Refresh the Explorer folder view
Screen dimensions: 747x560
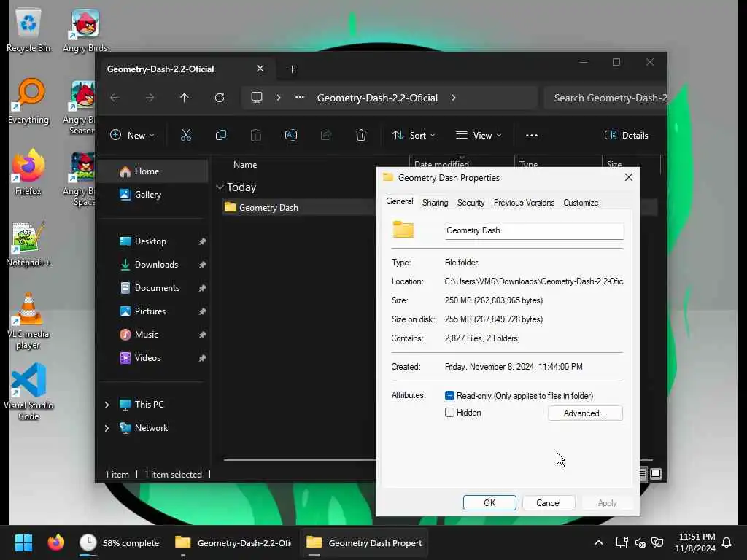[220, 98]
